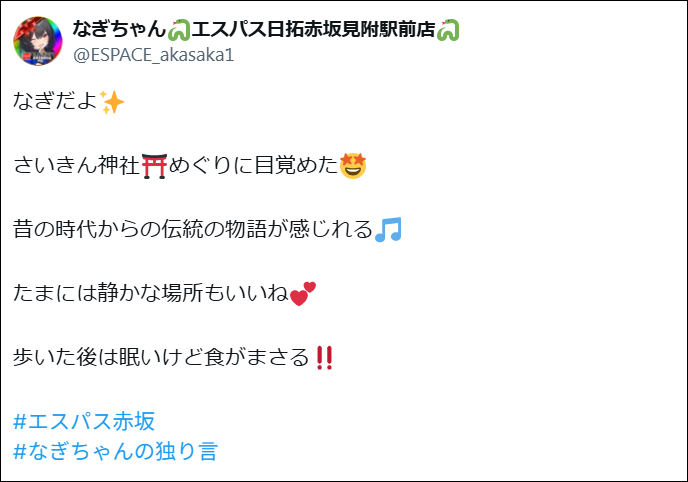The image size is (688, 482).
Task: Click the two hearts emoji
Action: [303, 293]
